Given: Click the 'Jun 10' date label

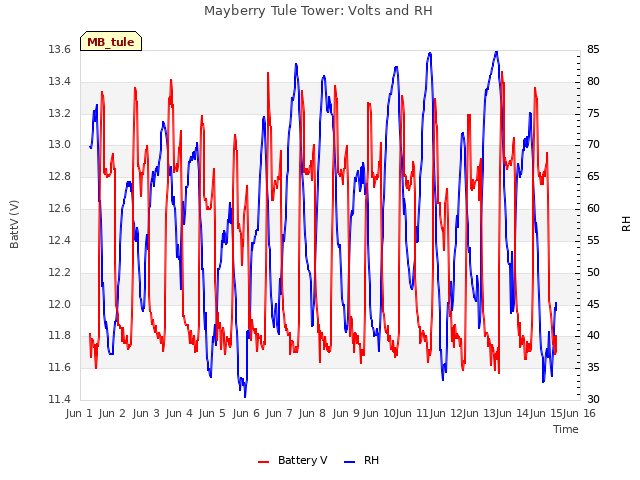Looking at the screenshot, I should point(379,414).
